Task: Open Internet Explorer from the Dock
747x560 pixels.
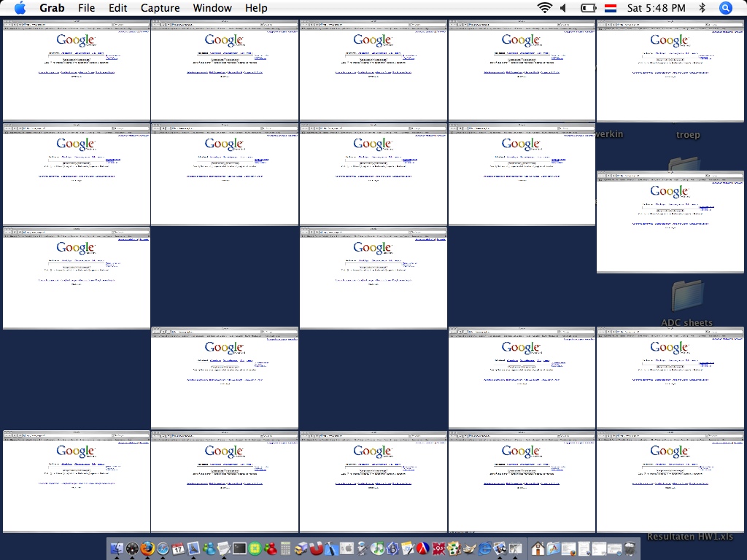Action: (484, 549)
